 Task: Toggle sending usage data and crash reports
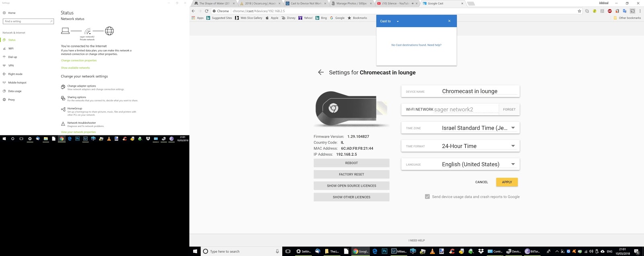(x=427, y=197)
